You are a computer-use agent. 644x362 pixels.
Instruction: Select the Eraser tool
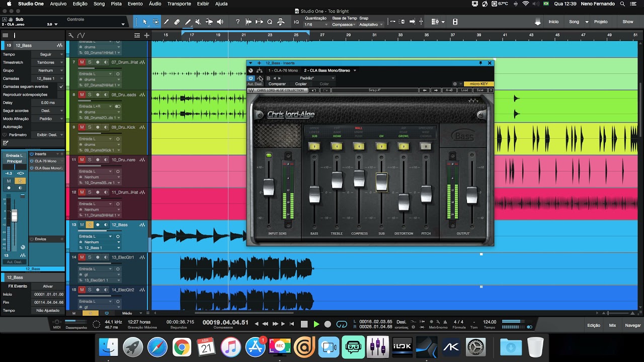(177, 22)
